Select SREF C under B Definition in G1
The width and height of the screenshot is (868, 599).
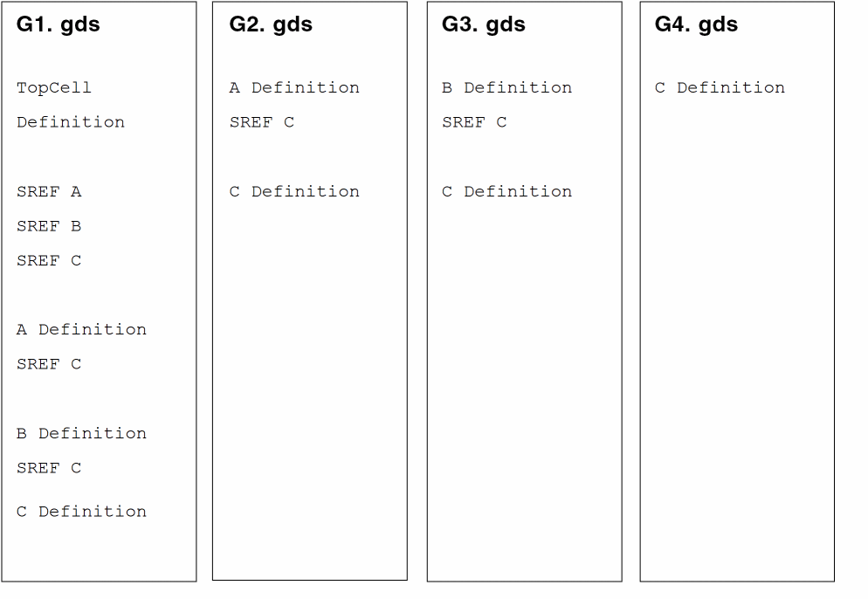[49, 468]
